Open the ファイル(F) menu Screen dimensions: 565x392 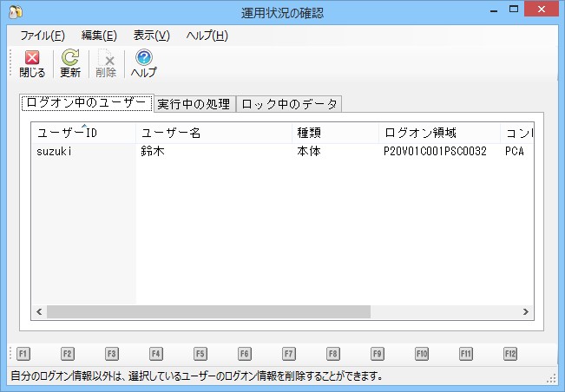pyautogui.click(x=42, y=36)
